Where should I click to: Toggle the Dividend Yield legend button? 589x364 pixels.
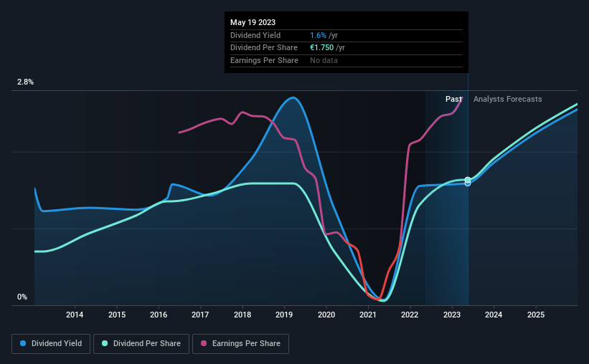click(x=51, y=344)
